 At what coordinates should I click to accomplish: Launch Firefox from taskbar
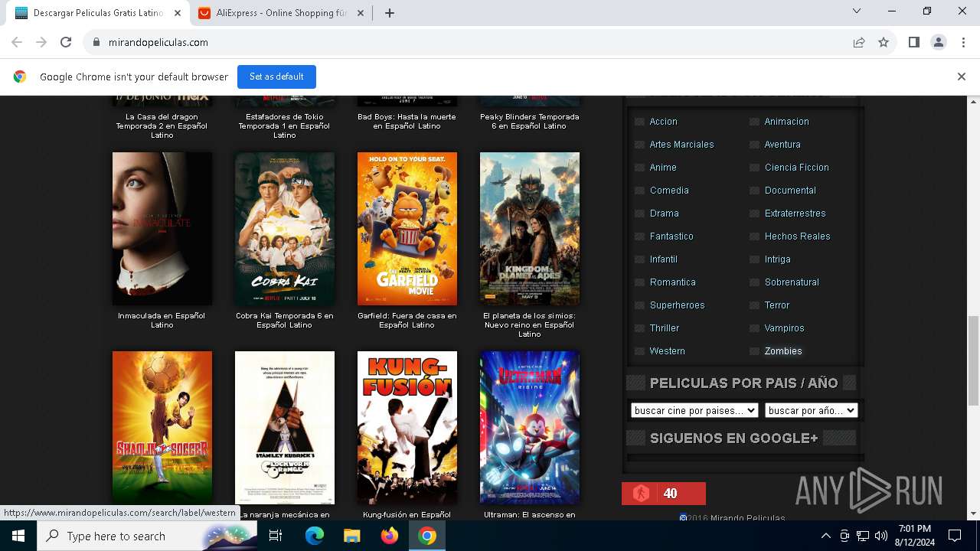[389, 536]
